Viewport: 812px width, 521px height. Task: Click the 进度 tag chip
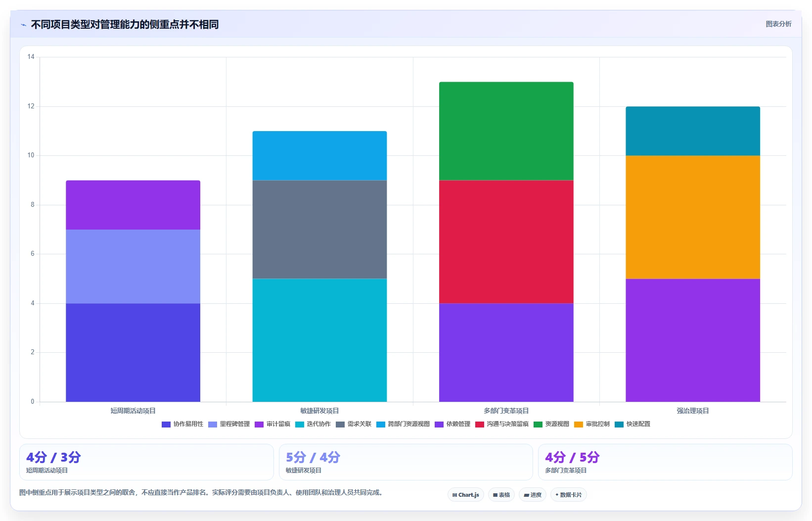(533, 495)
